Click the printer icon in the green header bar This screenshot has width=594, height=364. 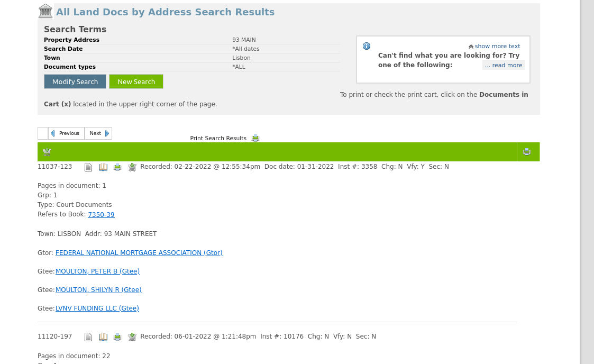pos(527,152)
